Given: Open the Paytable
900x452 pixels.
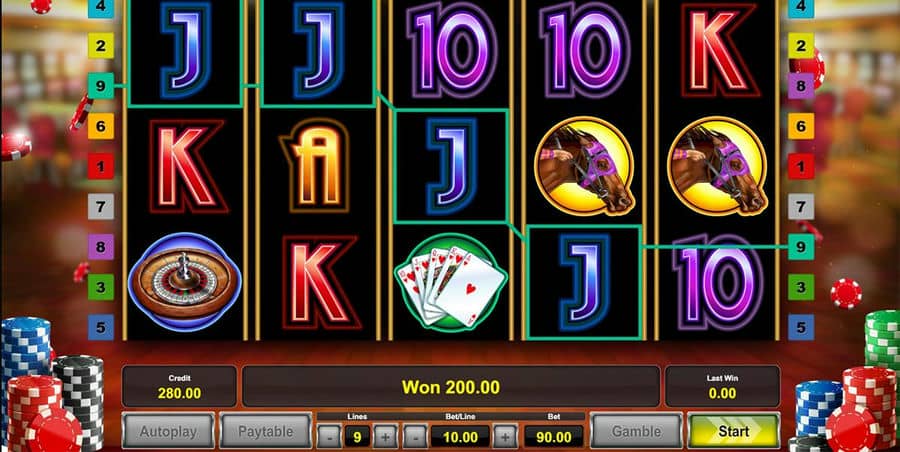Looking at the screenshot, I should click(266, 431).
